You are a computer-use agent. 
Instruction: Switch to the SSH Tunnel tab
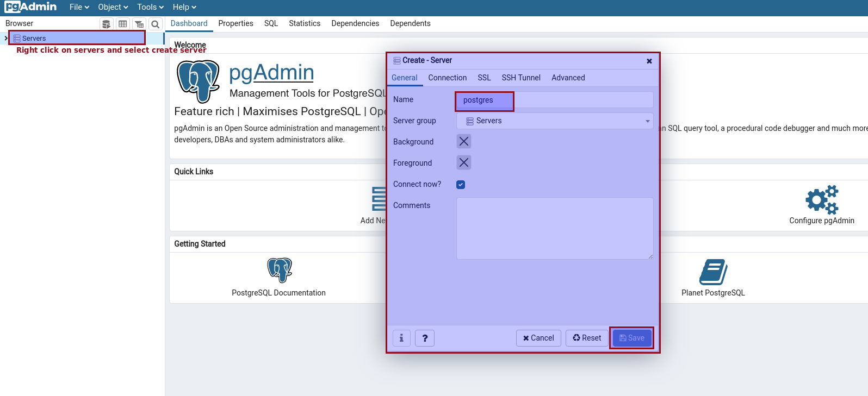point(521,78)
